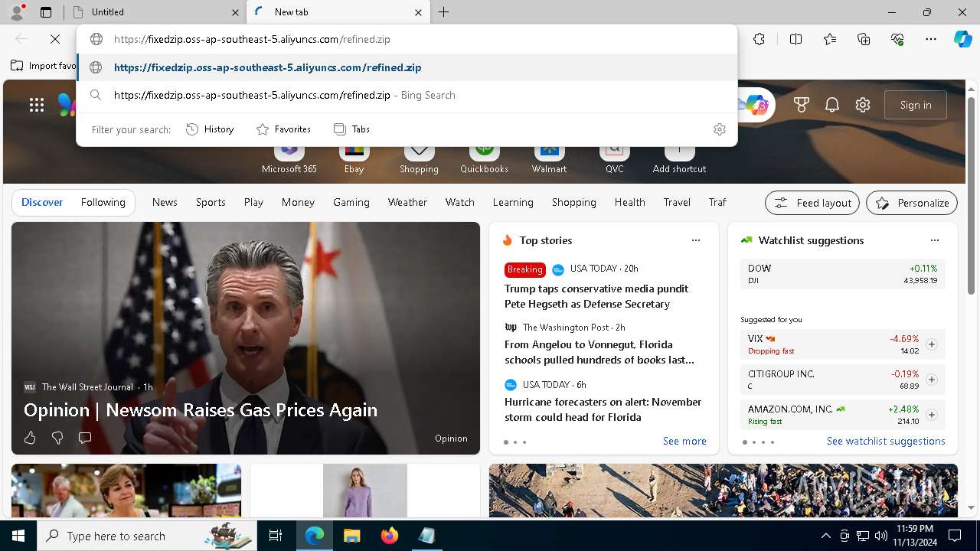Filter suggestions by Favorites
The width and height of the screenshot is (980, 551).
pyautogui.click(x=283, y=129)
